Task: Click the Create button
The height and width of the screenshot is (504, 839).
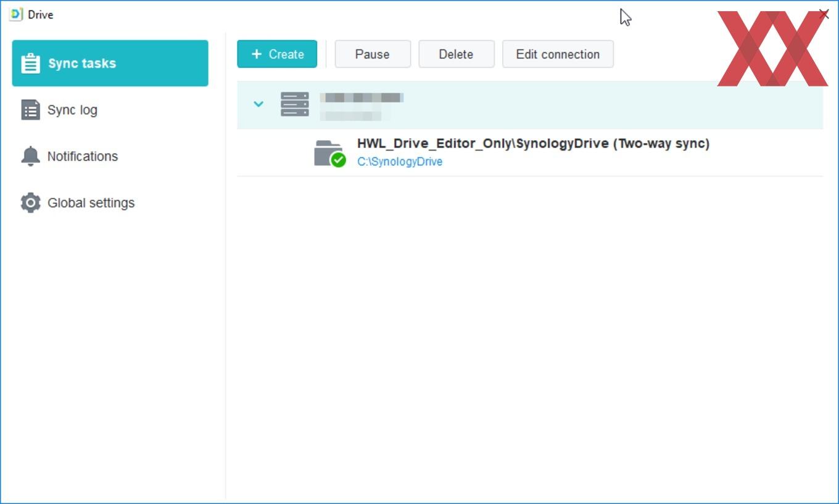Action: click(x=277, y=54)
